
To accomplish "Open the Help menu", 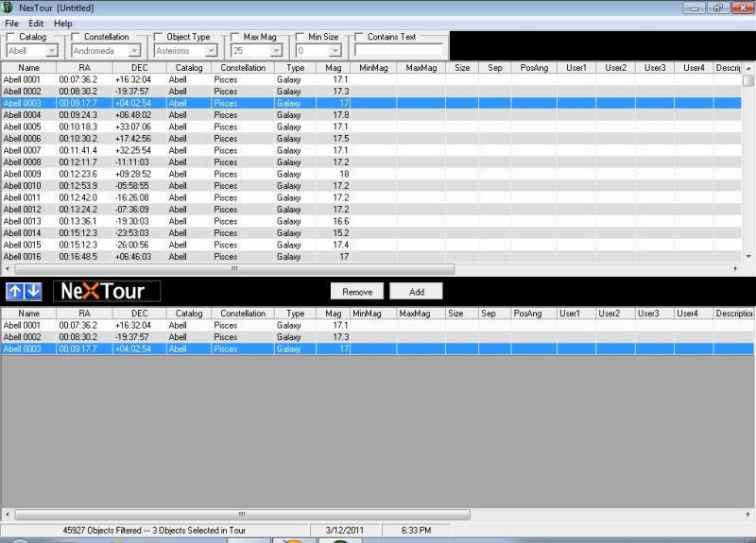I will tap(62, 23).
